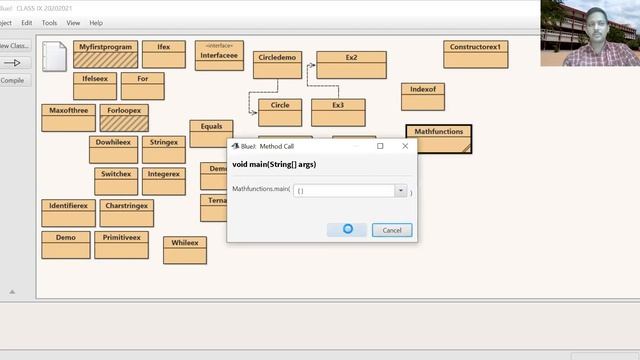Image resolution: width=640 pixels, height=360 pixels.
Task: Select the Circle class box
Action: pos(280,113)
